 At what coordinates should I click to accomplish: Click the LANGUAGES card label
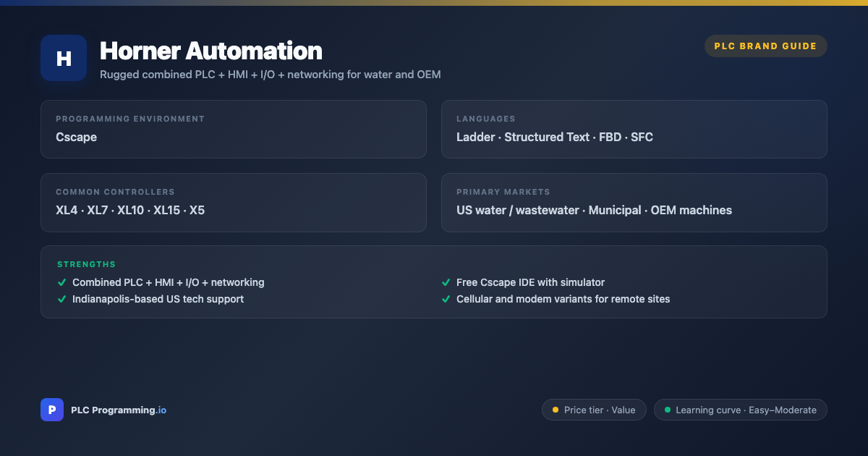486,119
